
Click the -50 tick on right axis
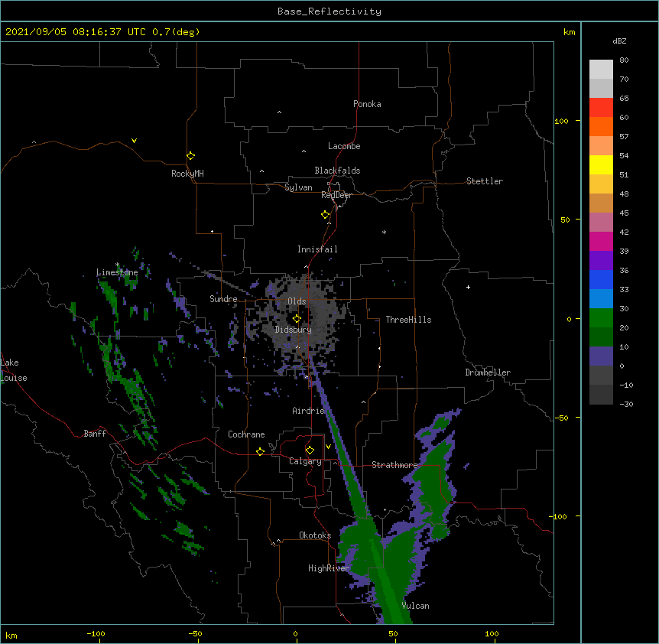561,418
